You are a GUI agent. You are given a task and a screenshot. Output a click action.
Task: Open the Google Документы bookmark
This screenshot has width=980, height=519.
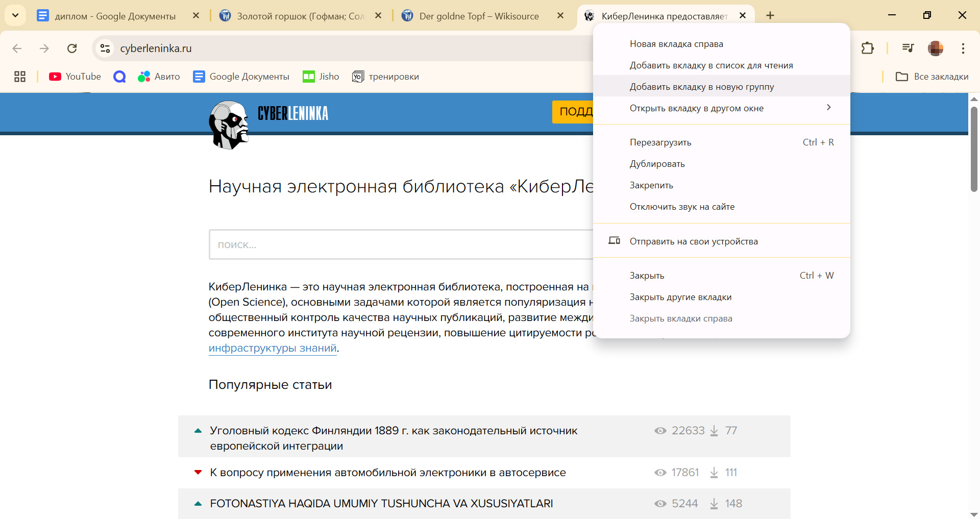pyautogui.click(x=241, y=77)
